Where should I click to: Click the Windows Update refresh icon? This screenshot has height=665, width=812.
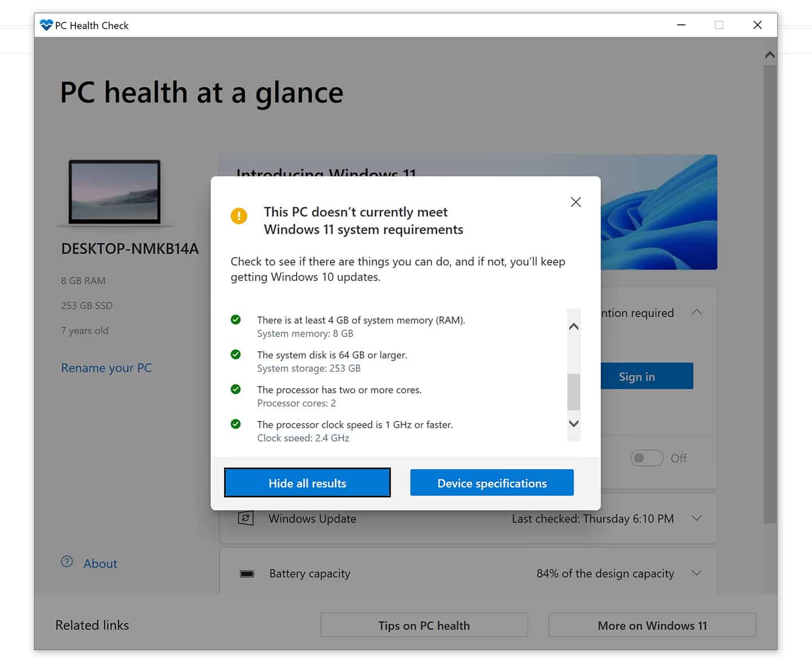[246, 518]
